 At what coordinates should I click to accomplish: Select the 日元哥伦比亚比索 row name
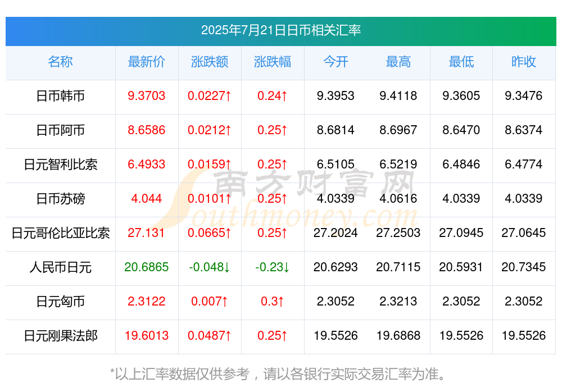pyautogui.click(x=60, y=233)
